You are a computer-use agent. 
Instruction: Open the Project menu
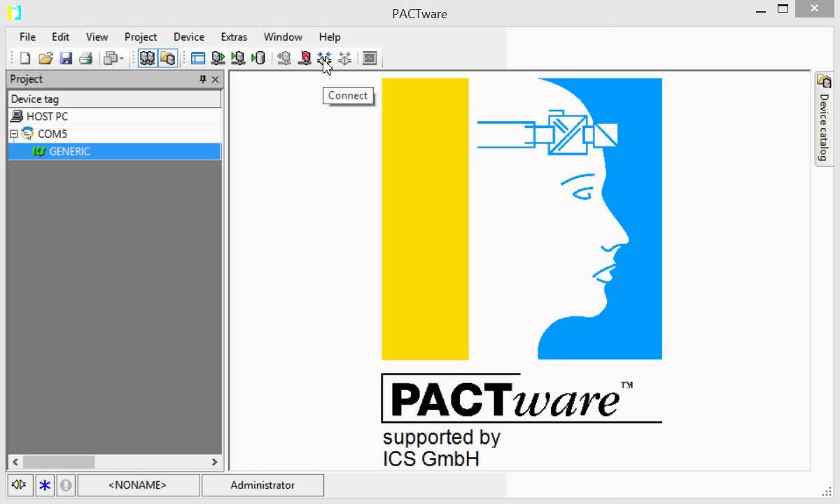coord(141,37)
